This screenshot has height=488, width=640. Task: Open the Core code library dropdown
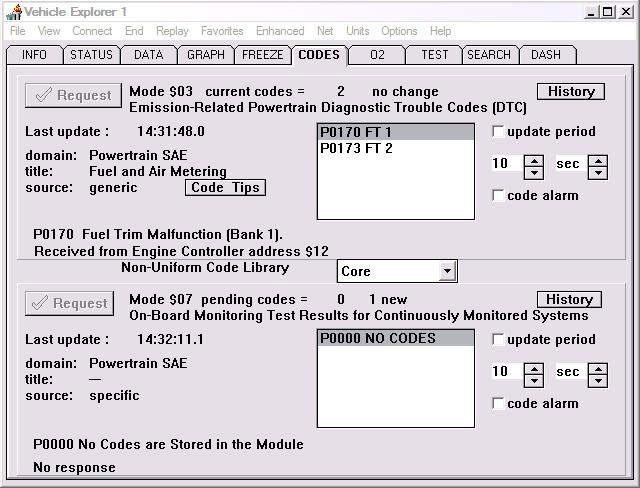(447, 271)
